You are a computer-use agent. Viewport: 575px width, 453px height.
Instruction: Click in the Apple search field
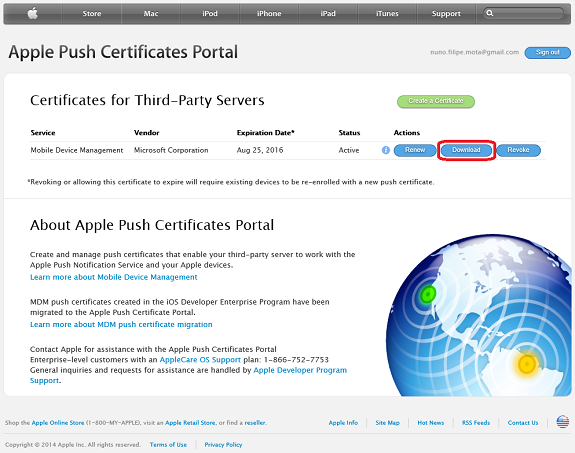click(523, 14)
